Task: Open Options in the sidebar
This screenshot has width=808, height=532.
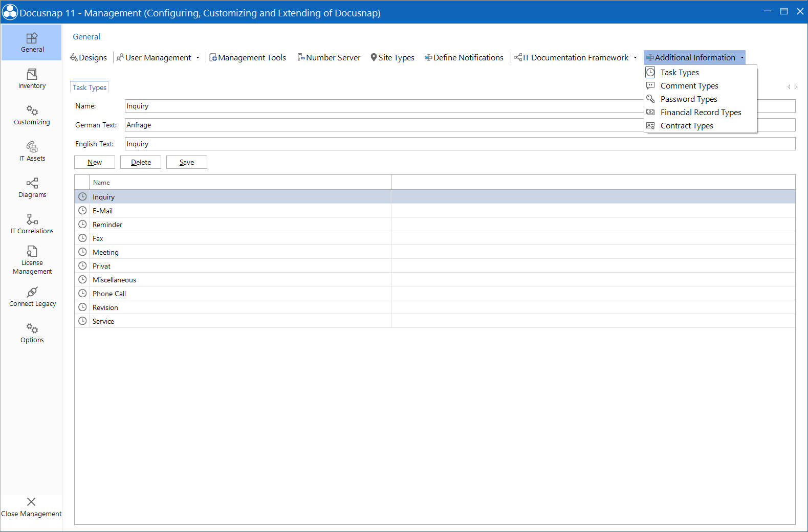Action: (32, 333)
